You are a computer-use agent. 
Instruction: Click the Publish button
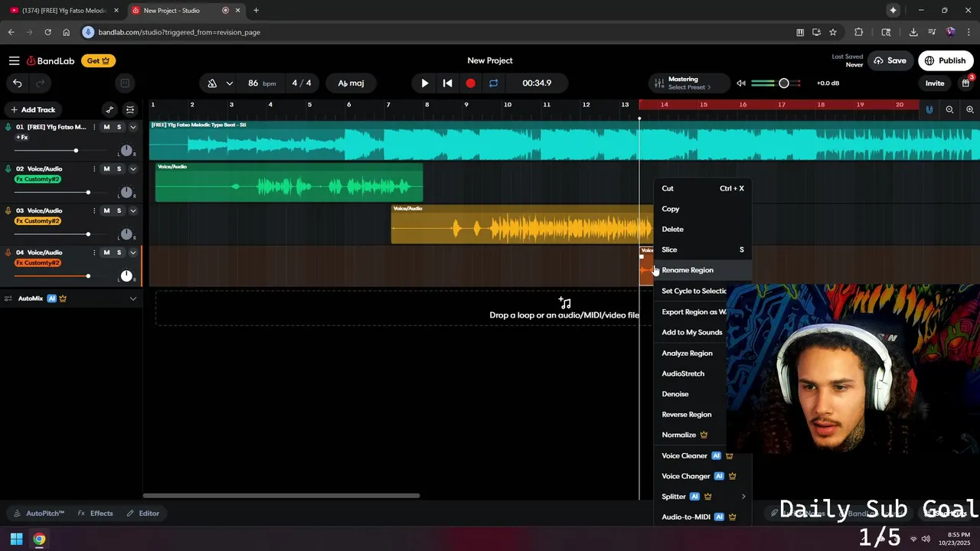coord(945,60)
